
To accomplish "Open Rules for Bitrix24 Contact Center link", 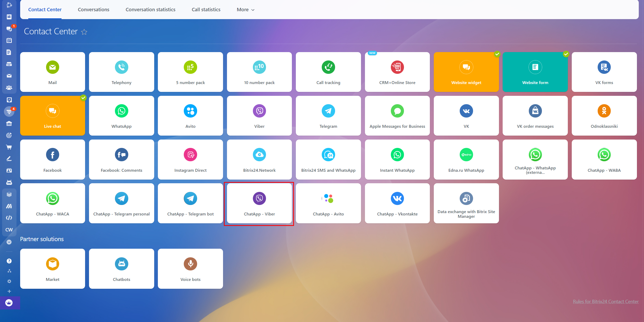I will click(x=606, y=302).
